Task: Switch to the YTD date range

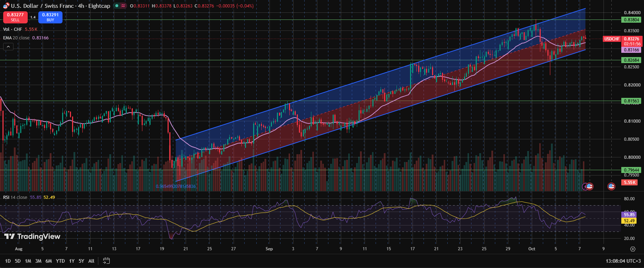Action: pyautogui.click(x=60, y=261)
